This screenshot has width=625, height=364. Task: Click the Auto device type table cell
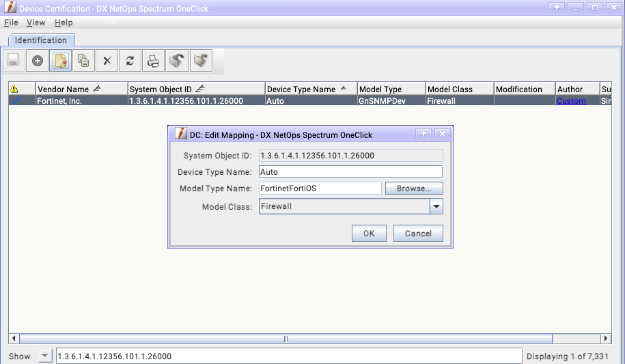311,101
